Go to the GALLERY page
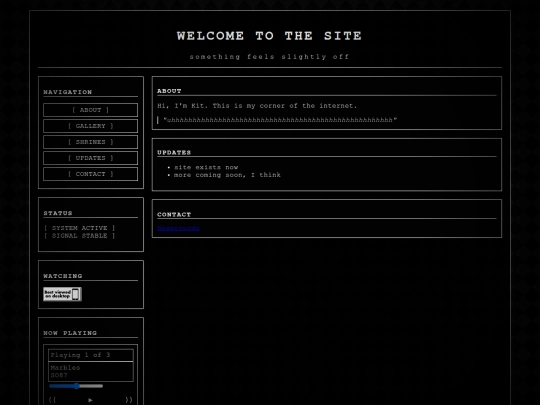Viewport: 540px width, 405px height. (90, 126)
